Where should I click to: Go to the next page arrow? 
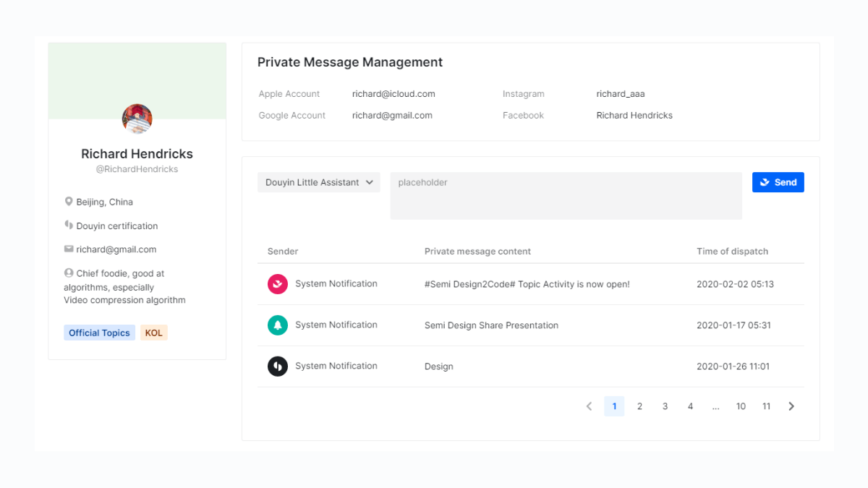[x=791, y=406]
